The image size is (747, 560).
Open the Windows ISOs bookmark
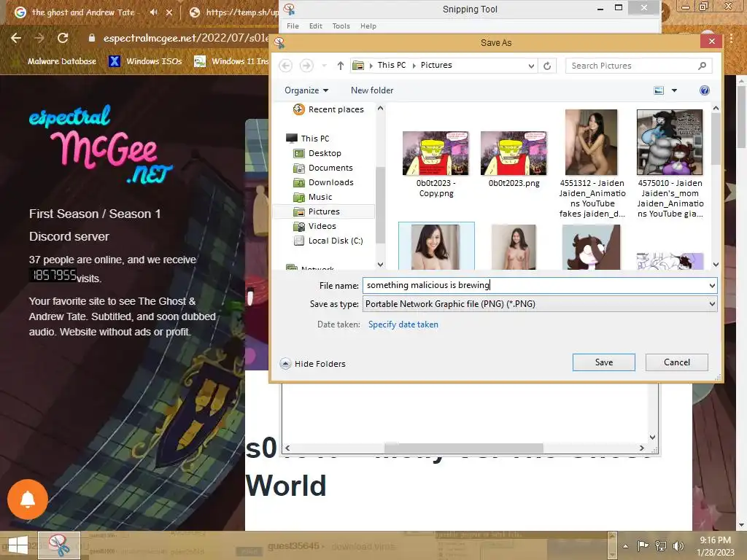pos(146,61)
